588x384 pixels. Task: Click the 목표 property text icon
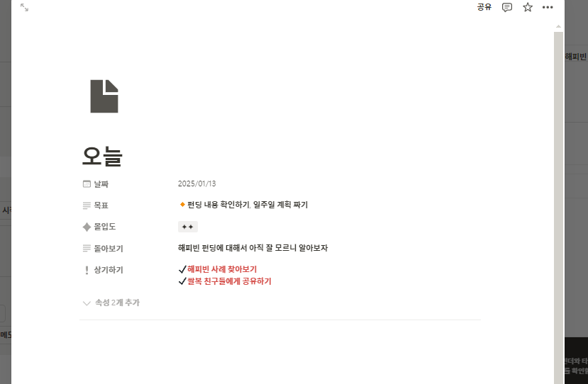click(x=87, y=205)
